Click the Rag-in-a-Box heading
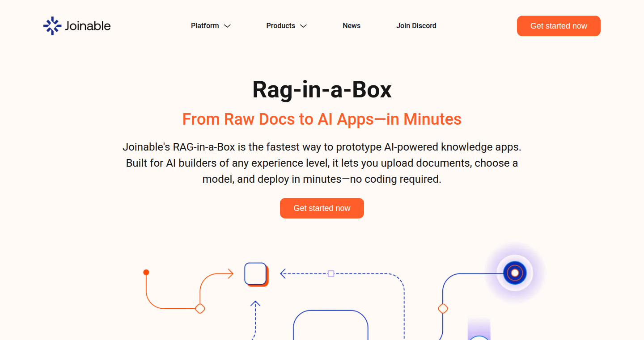This screenshot has height=340, width=644. coord(322,90)
